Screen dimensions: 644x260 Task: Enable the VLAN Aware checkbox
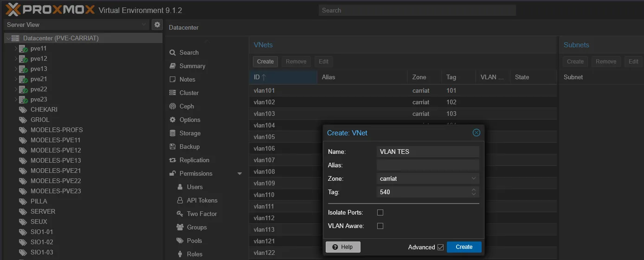point(380,226)
